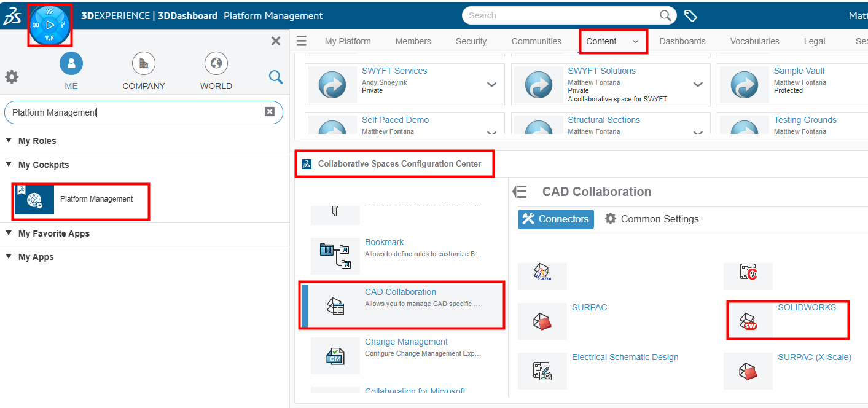Image resolution: width=868 pixels, height=408 pixels.
Task: Open the Self Paced Demo link
Action: click(x=395, y=120)
